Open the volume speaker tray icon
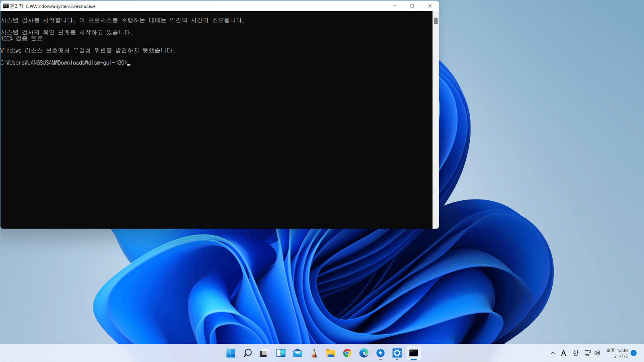This screenshot has height=362, width=644. pos(597,353)
